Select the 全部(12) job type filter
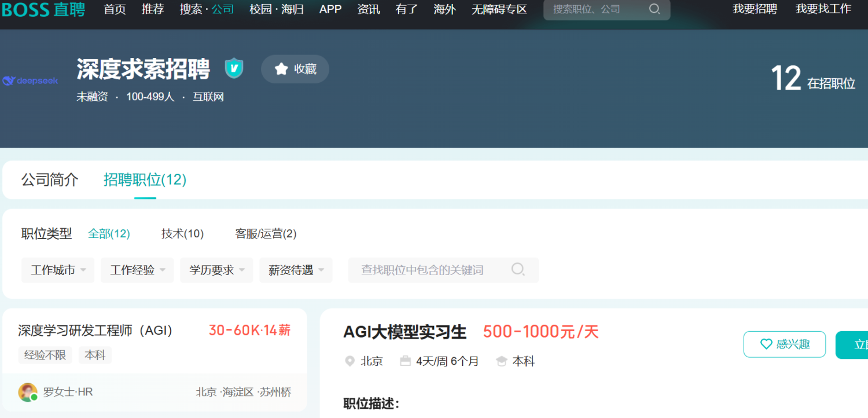Viewport: 868px width, 418px height. coord(109,234)
